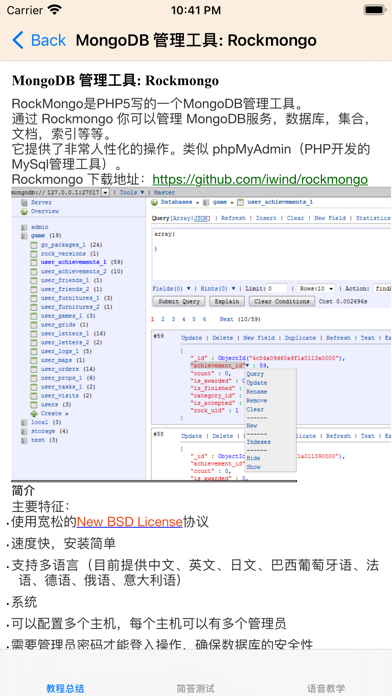Switch to the 语音教学 tab

(x=326, y=688)
